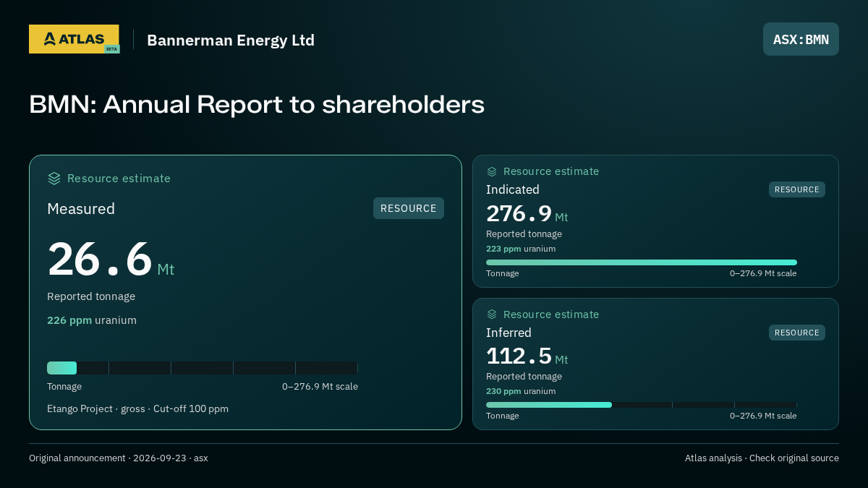The height and width of the screenshot is (488, 868).
Task: Click the Tonnage label under the Measured bar
Action: pyautogui.click(x=64, y=387)
